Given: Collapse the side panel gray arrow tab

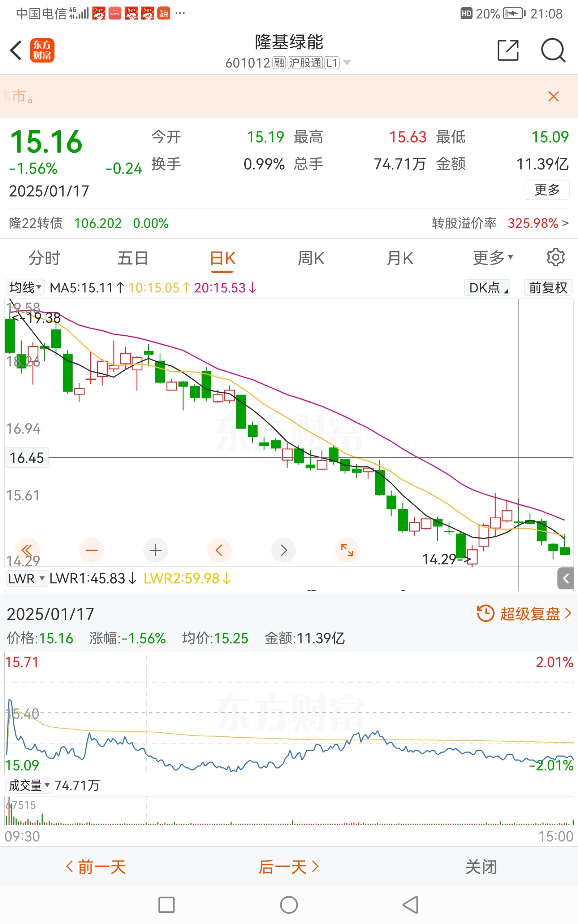Looking at the screenshot, I should 565,579.
